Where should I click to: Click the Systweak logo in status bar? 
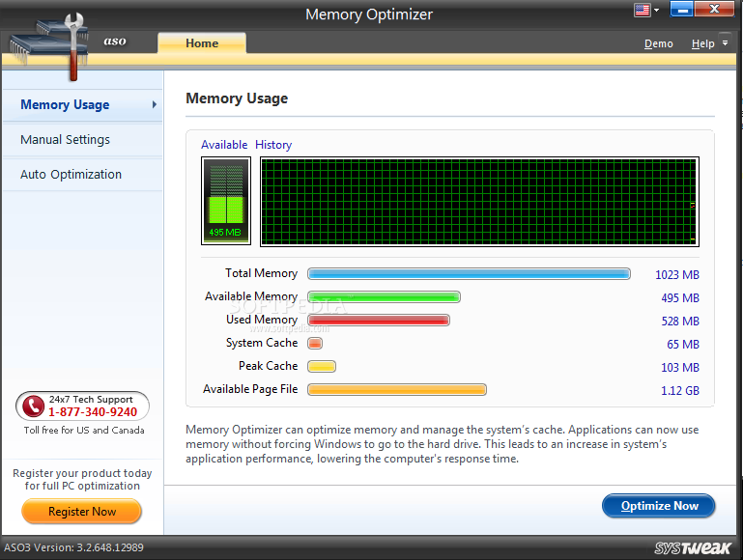696,547
